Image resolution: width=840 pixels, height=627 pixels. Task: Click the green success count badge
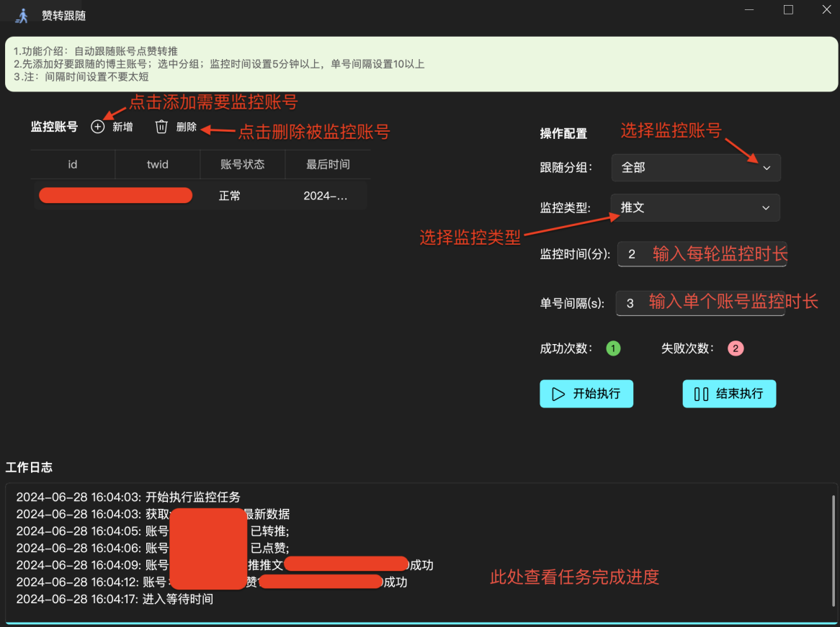(x=613, y=348)
